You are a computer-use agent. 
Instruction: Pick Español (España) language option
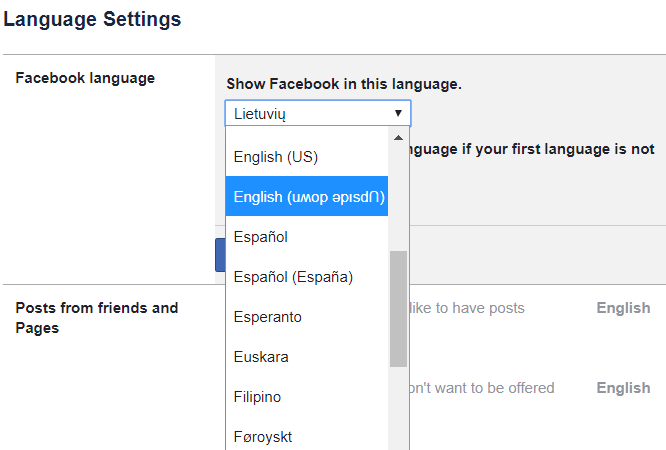click(x=307, y=277)
